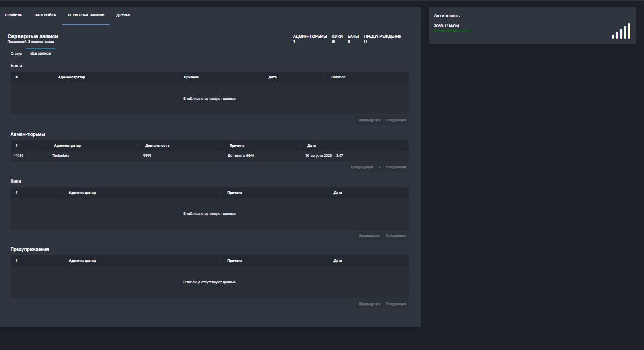The width and height of the screenshot is (644, 350).
Task: Click Предыдущая under the Админ-тюрьмы table
Action: point(362,167)
